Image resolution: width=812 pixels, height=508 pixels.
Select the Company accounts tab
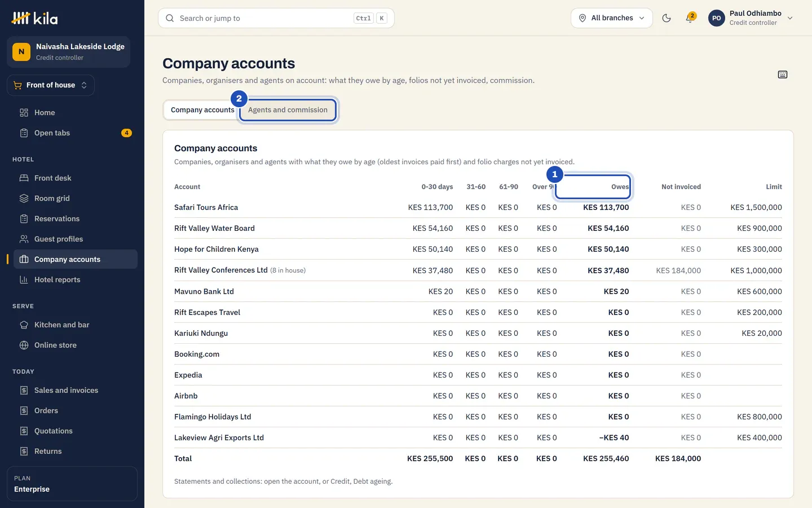point(202,110)
